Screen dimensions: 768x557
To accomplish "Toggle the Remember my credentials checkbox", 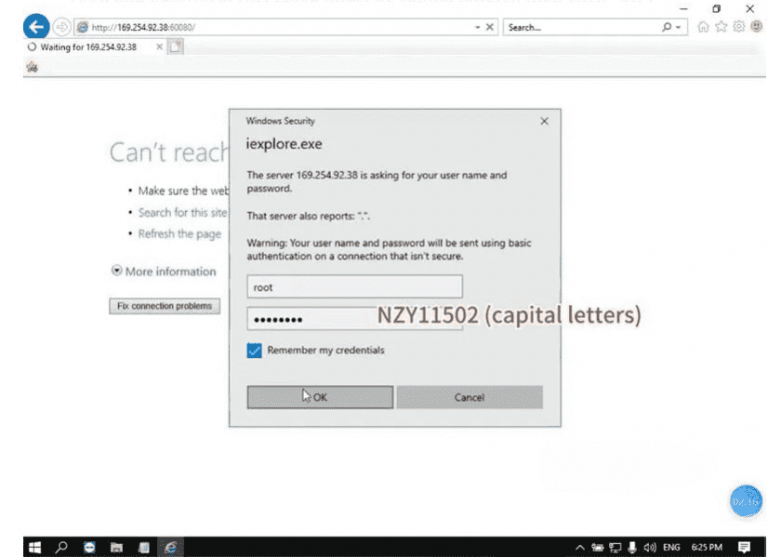I will click(254, 350).
